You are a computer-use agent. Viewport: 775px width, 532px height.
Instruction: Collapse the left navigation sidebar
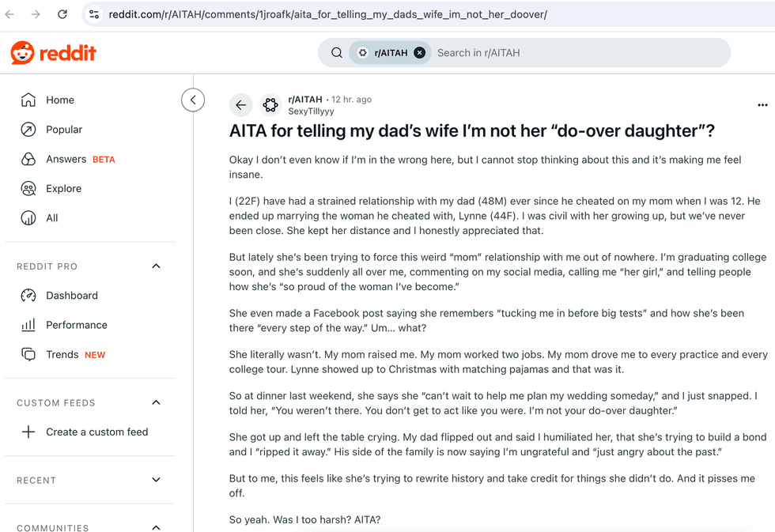(x=193, y=100)
